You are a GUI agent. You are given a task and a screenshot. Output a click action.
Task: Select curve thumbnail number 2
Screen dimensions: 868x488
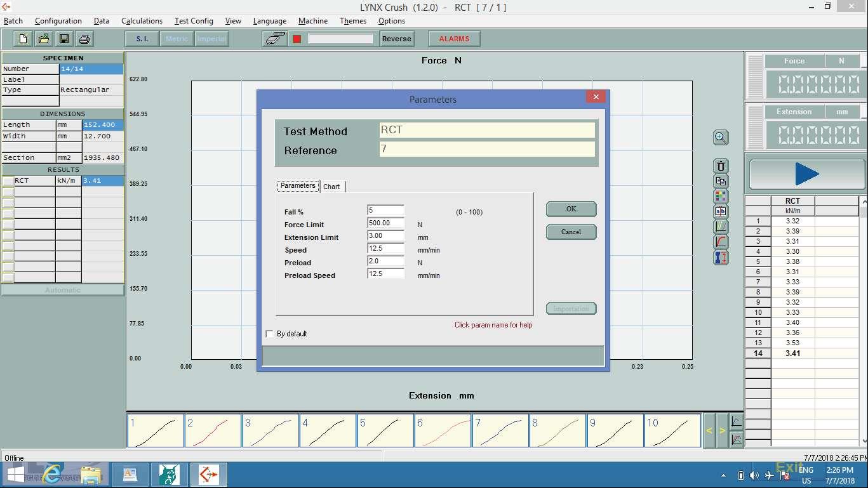[213, 431]
